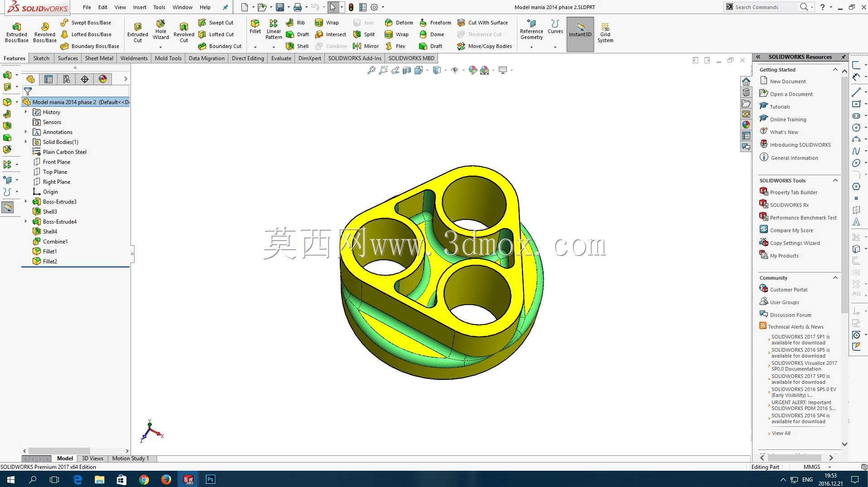Open the Grid System tool
The image size is (868, 487).
[605, 33]
